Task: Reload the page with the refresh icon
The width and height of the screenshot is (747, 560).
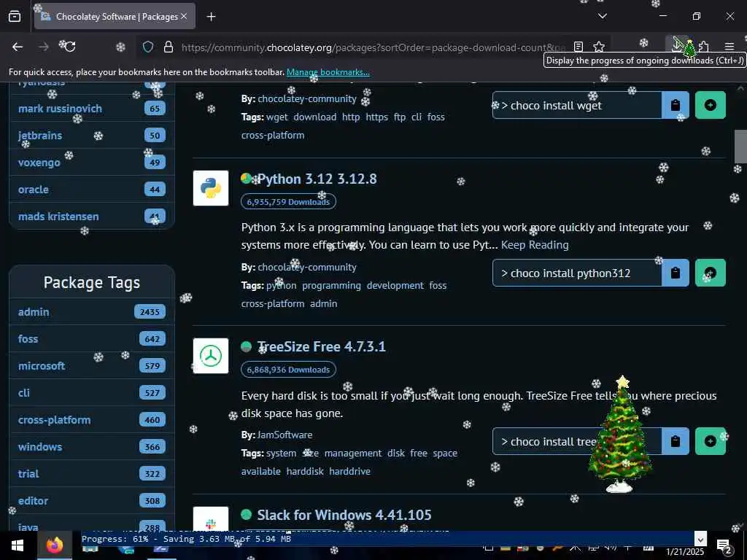Action: 69,47
